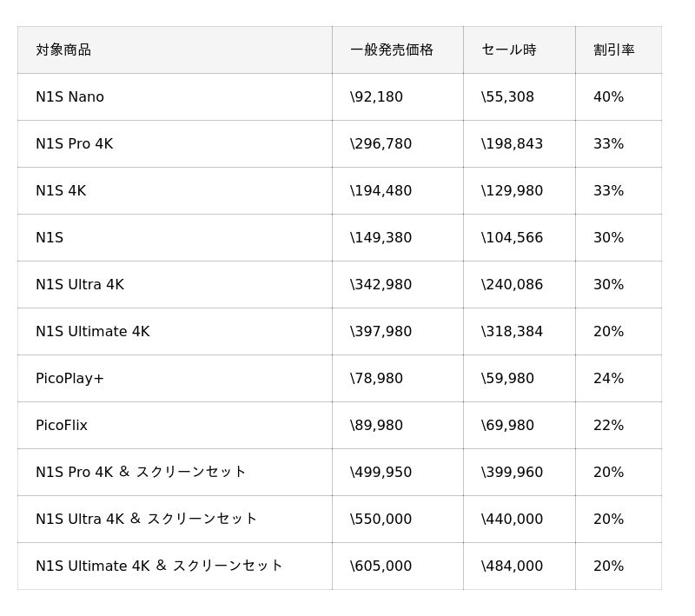Select the N1S Nano product cell
The image size is (695, 616).
click(69, 97)
